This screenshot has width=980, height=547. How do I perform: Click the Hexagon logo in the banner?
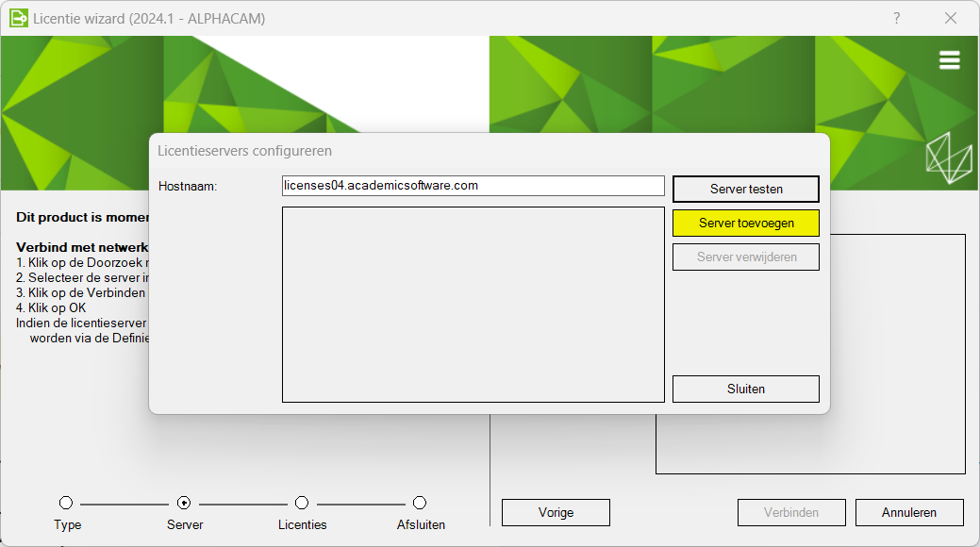tap(949, 157)
